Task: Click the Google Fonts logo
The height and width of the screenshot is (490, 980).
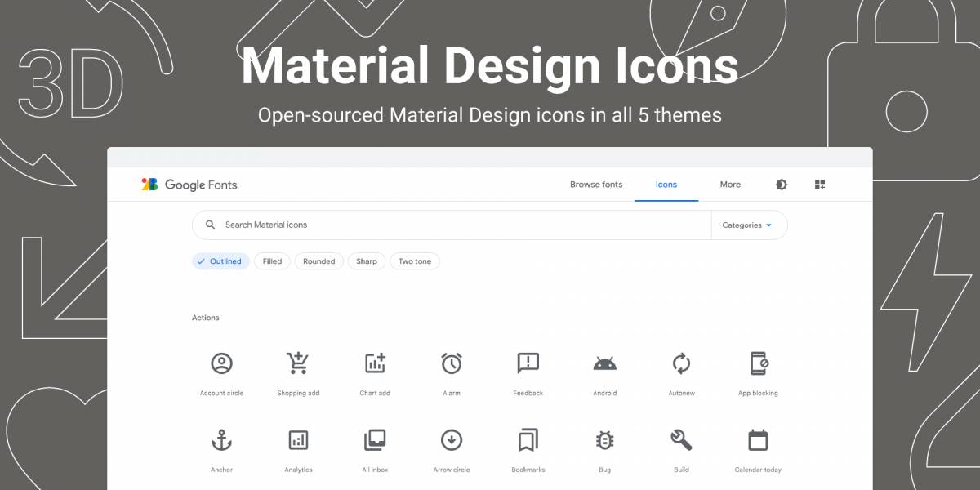Action: pyautogui.click(x=189, y=185)
